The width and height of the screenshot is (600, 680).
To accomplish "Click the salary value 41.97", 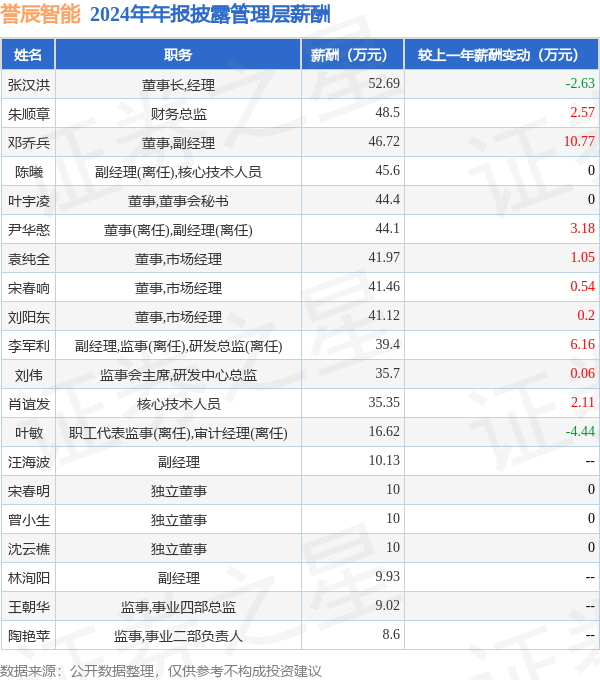I will point(384,257).
